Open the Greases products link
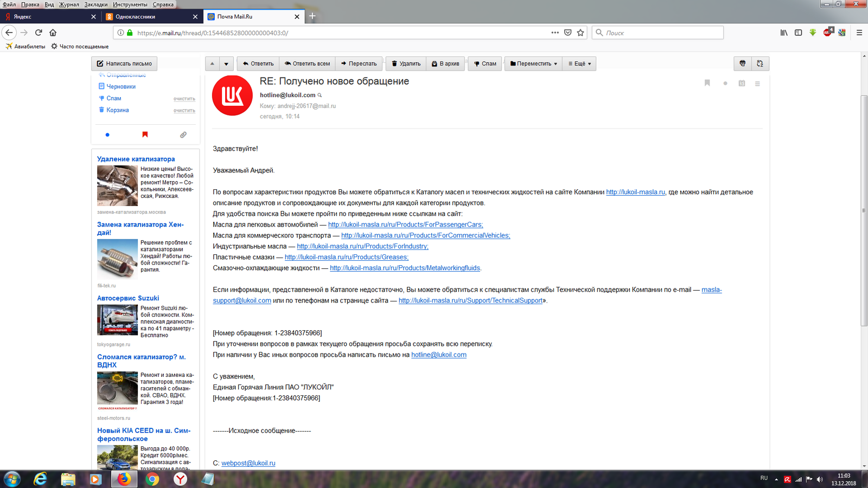The height and width of the screenshot is (488, 868). pos(346,257)
